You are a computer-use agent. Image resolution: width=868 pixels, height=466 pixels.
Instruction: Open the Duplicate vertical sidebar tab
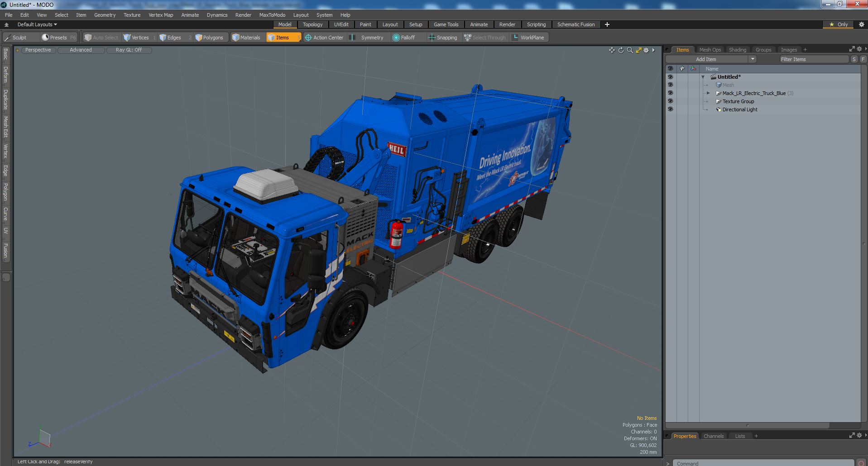click(x=5, y=100)
